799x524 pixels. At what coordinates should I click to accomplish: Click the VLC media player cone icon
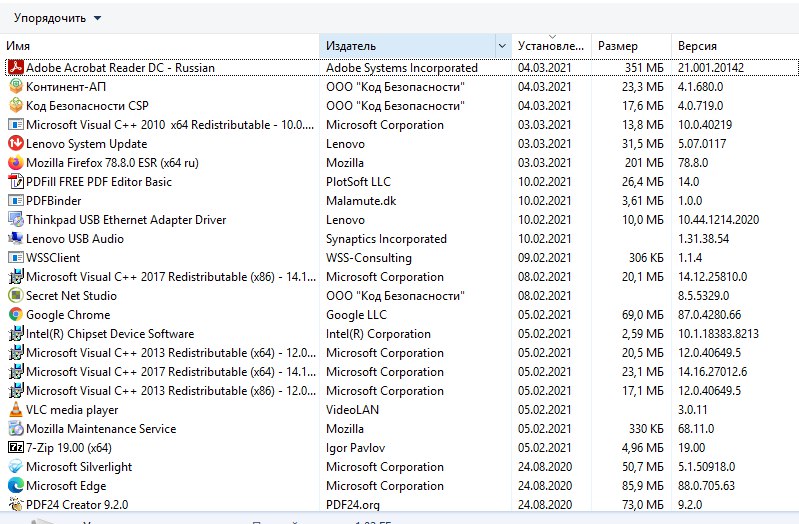(16, 409)
